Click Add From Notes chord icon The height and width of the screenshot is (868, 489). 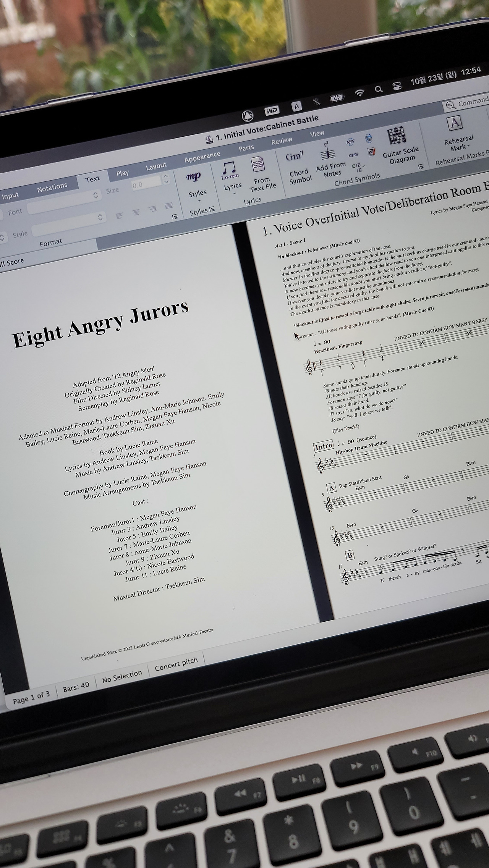tap(330, 160)
